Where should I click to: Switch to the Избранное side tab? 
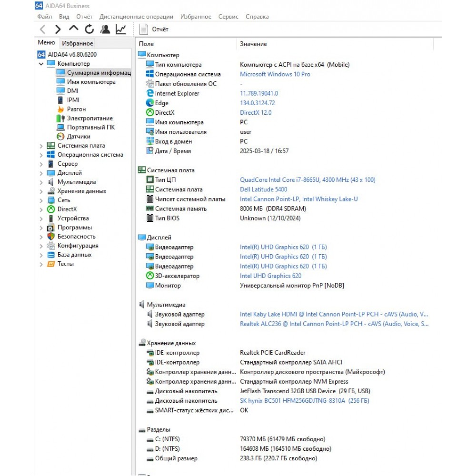78,43
